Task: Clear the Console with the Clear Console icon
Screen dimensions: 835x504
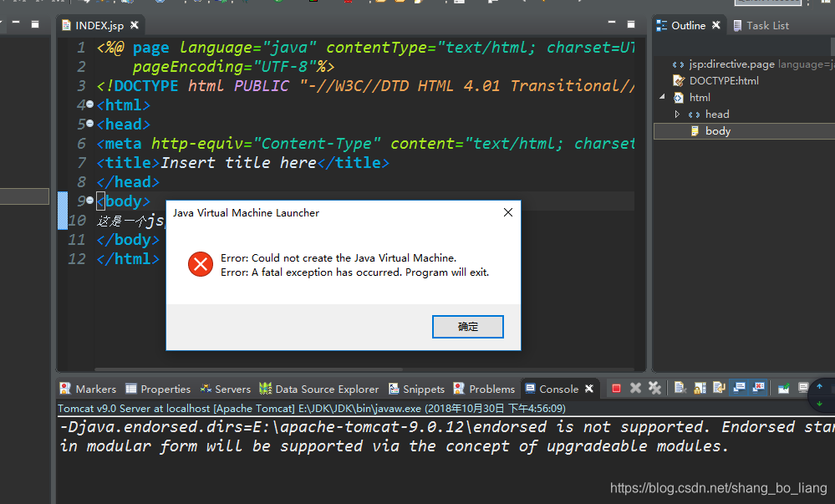Action: click(x=680, y=387)
